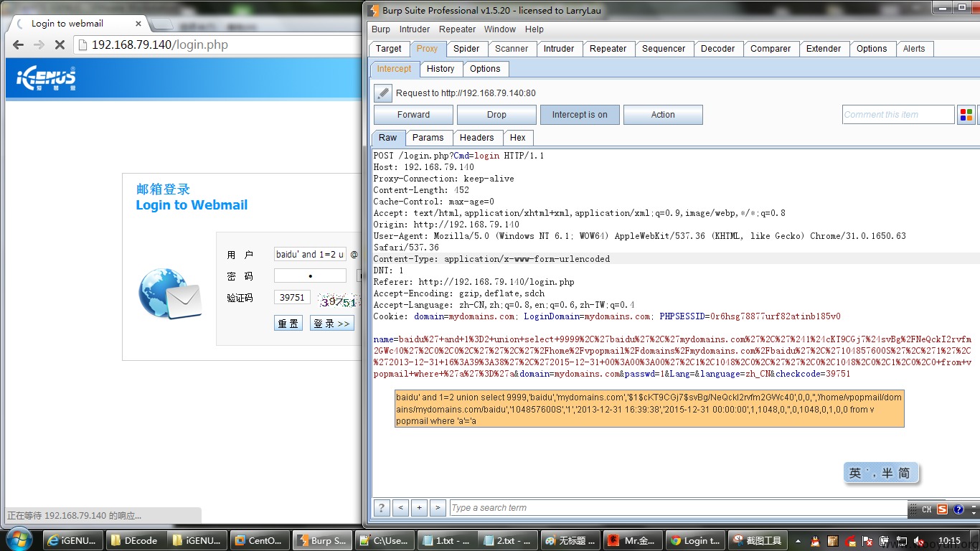This screenshot has height=551, width=980.
Task: Click browser back arrow
Action: click(19, 44)
